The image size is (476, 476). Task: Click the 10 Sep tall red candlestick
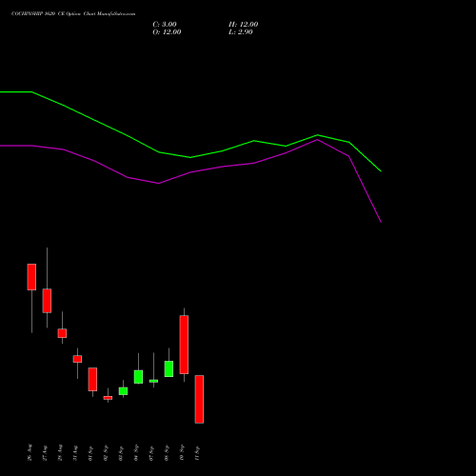click(184, 345)
